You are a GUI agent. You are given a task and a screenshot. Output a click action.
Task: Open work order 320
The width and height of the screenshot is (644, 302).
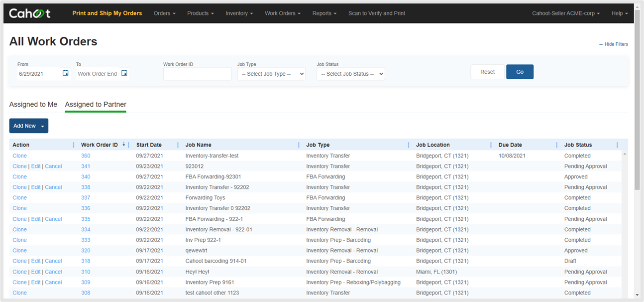86,251
